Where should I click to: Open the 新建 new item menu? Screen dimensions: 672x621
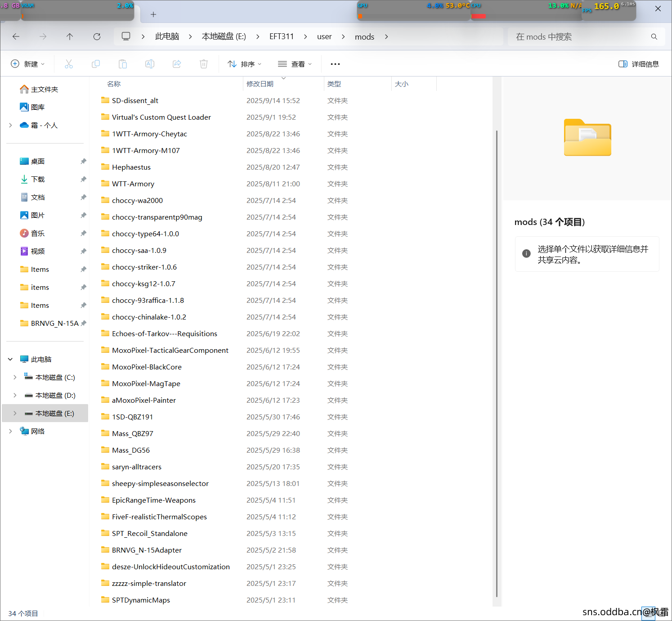(27, 64)
